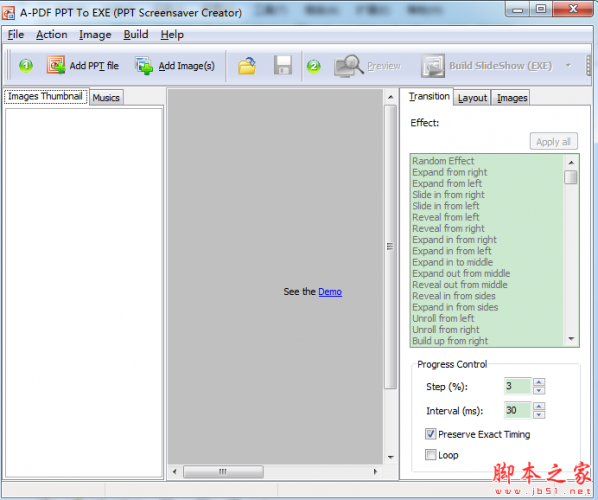Screen dimensions: 598x500
Task: Open the Build SlideShow dropdown arrow
Action: (x=568, y=66)
